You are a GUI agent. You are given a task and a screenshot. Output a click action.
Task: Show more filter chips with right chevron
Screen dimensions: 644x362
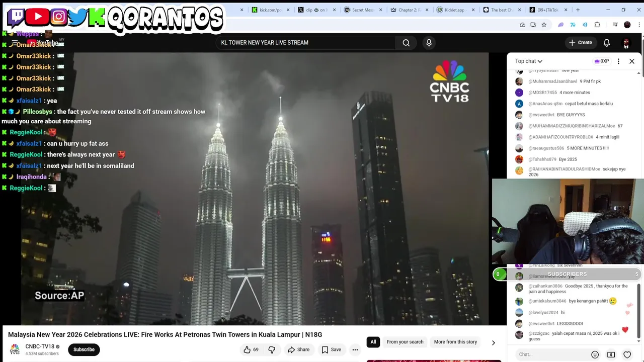[x=493, y=342]
